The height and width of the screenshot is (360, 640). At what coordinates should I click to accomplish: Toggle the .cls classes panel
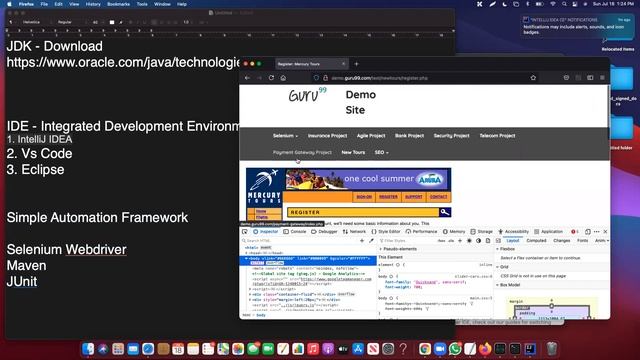[451, 241]
